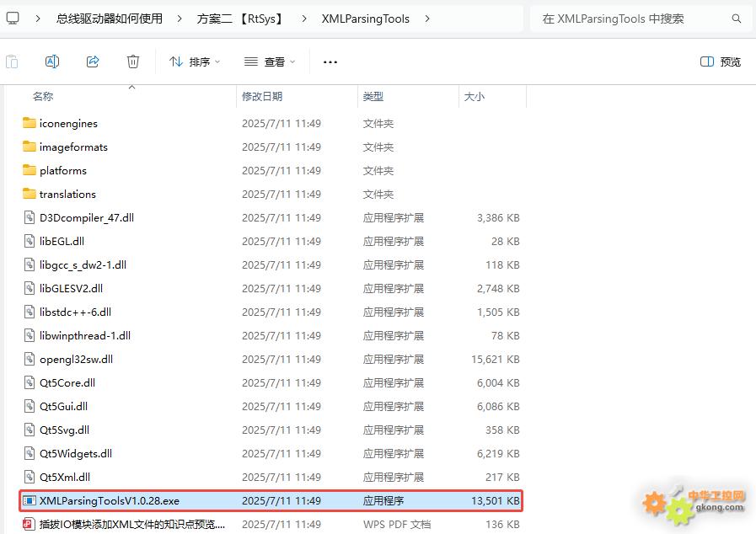Click the Delete trash icon
Image resolution: width=756 pixels, height=534 pixels.
point(133,61)
